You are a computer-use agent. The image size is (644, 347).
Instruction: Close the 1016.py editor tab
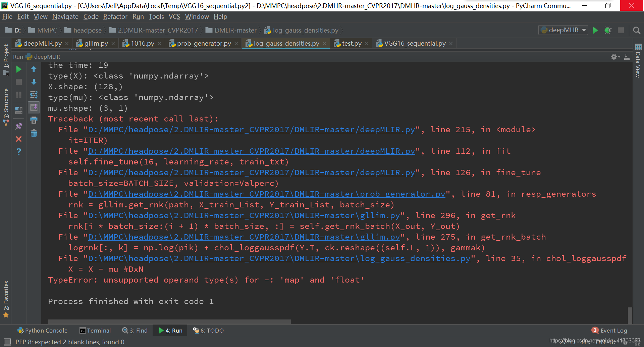pyautogui.click(x=159, y=44)
